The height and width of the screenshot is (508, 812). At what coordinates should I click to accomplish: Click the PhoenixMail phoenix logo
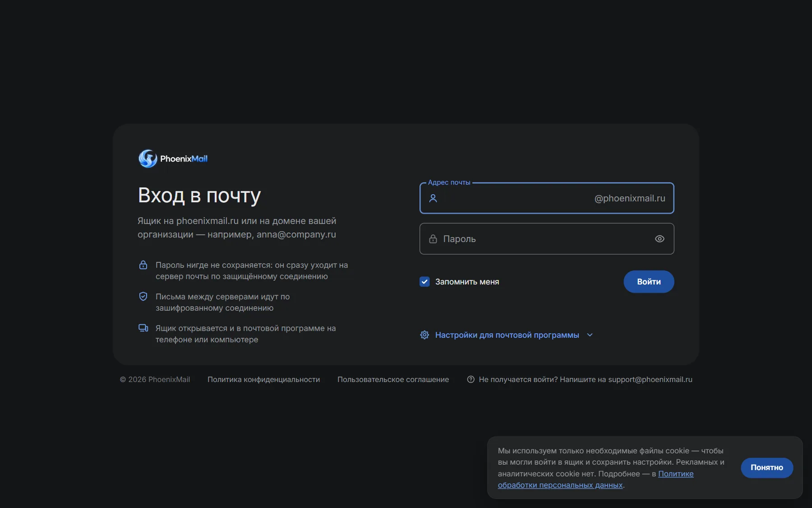point(148,158)
